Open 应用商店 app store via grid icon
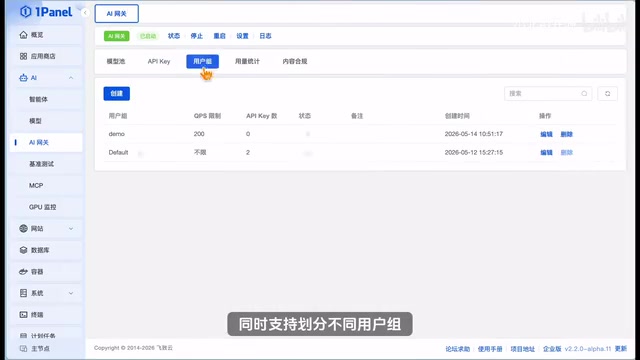640x360 pixels. 23,56
